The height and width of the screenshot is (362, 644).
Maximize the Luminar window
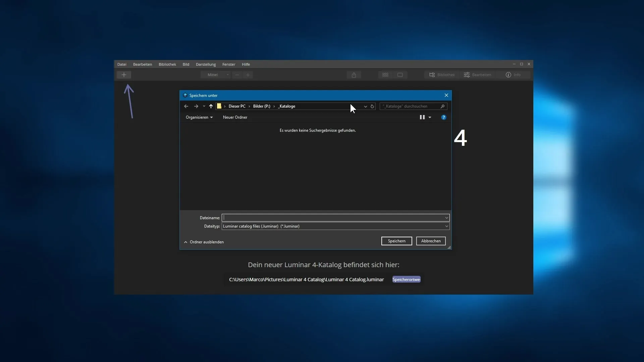coord(522,64)
